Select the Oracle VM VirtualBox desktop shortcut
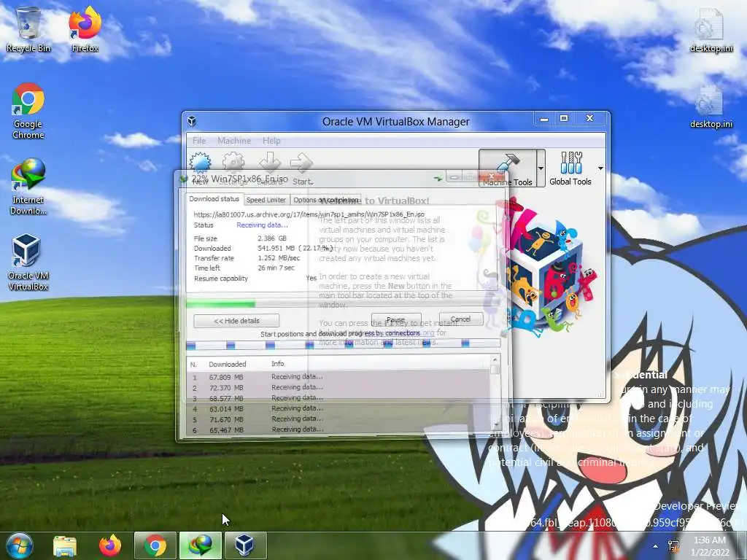Viewport: 747px width, 560px height. pos(28,262)
